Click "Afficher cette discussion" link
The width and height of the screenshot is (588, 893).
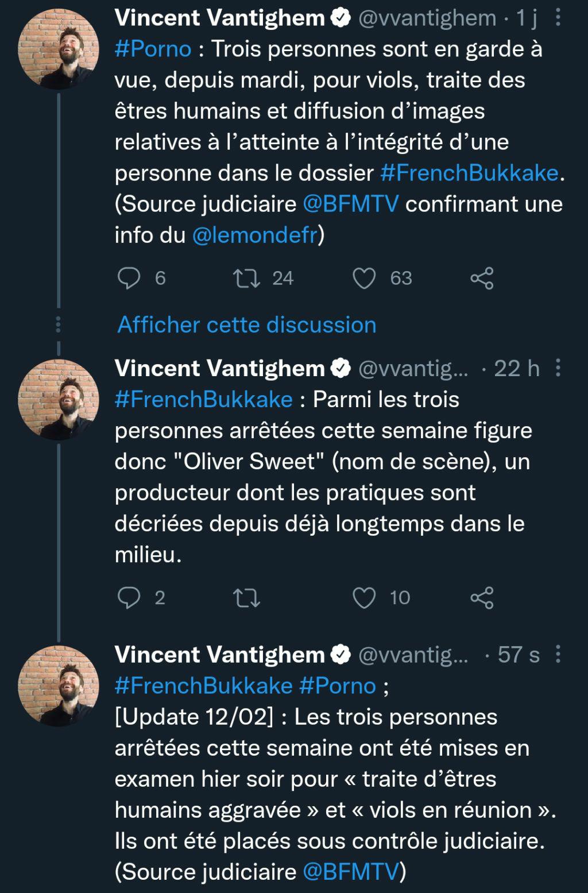point(247,325)
